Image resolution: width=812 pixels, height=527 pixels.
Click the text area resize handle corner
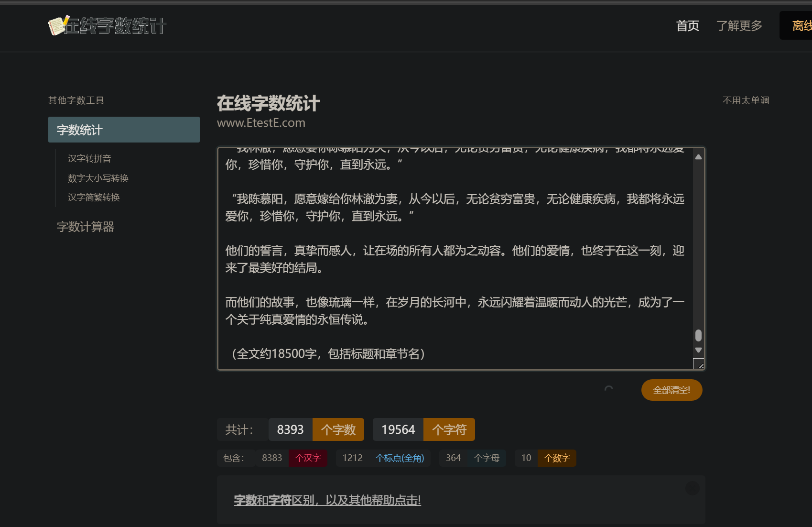click(699, 364)
